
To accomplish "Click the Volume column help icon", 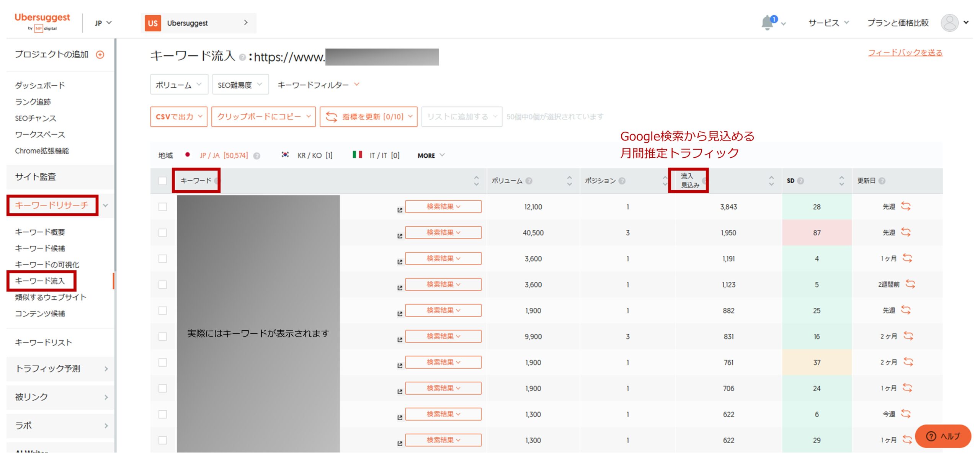I will 529,181.
